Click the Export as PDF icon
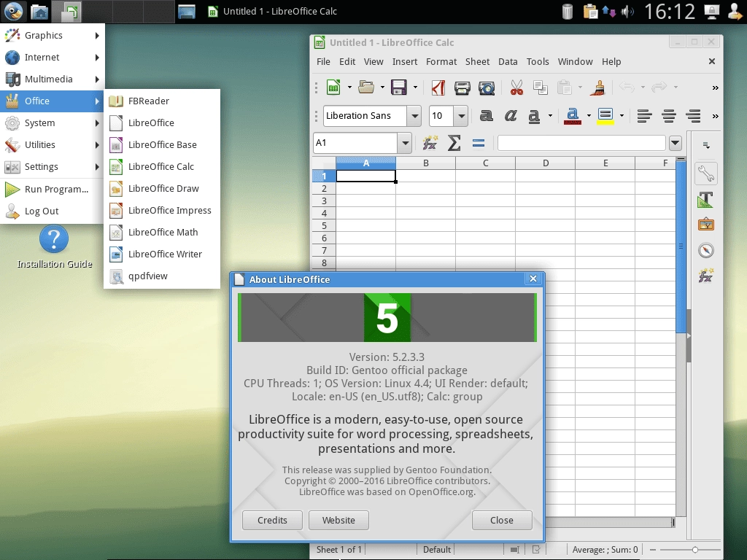747x560 pixels. coord(438,87)
